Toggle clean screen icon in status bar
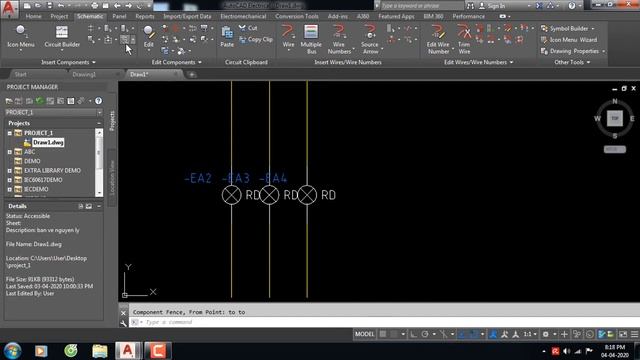The image size is (640, 360). click(623, 334)
